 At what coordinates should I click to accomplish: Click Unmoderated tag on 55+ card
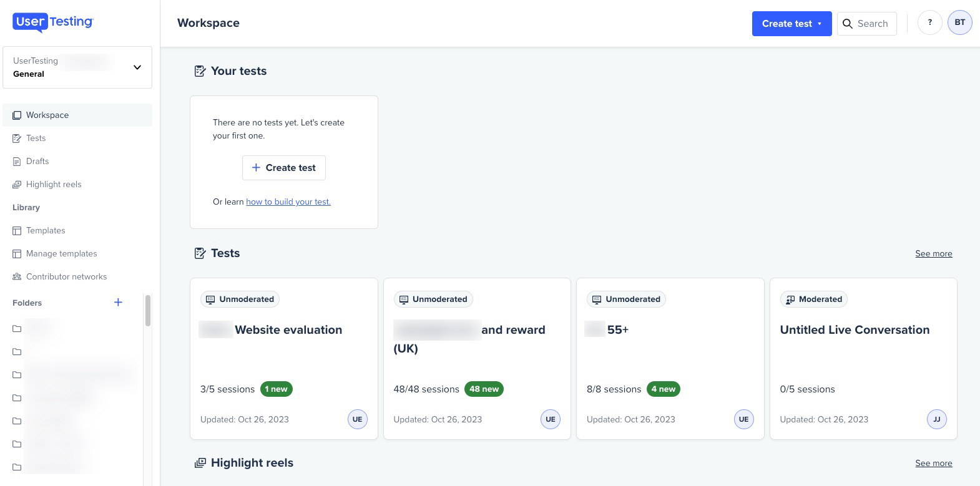(x=626, y=299)
